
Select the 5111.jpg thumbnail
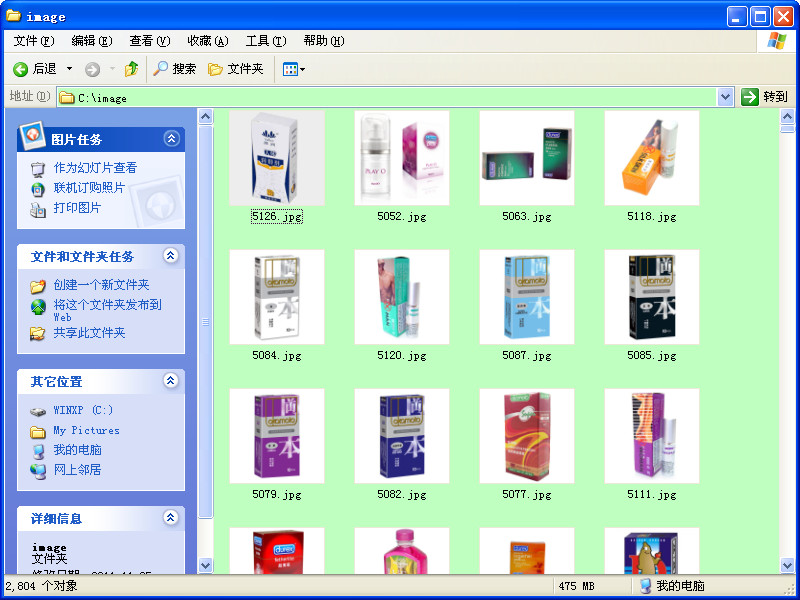[652, 436]
